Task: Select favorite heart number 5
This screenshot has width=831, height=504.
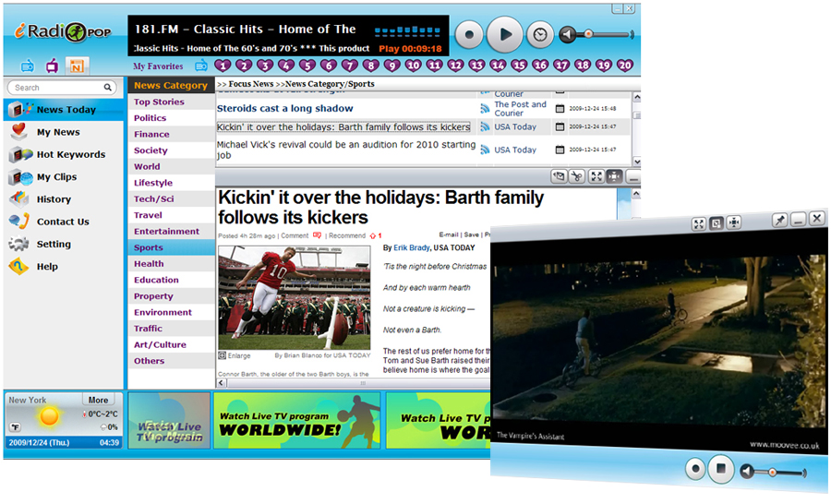Action: (x=307, y=66)
